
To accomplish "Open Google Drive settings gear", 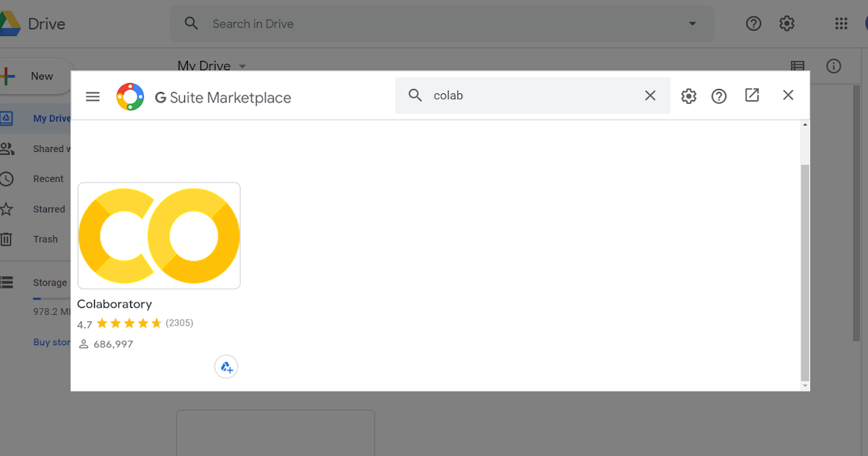I will (787, 23).
